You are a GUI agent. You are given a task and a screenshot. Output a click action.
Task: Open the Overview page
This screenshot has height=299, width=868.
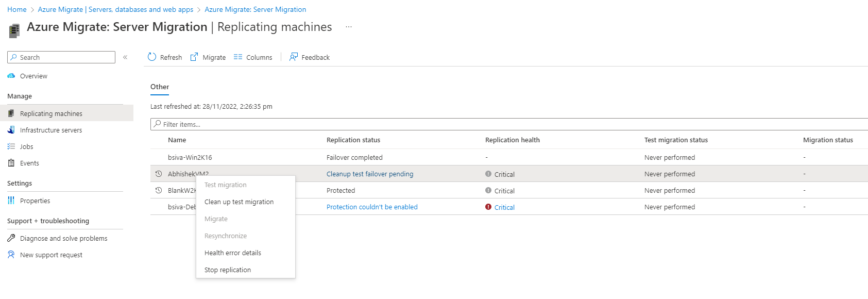[x=33, y=76]
